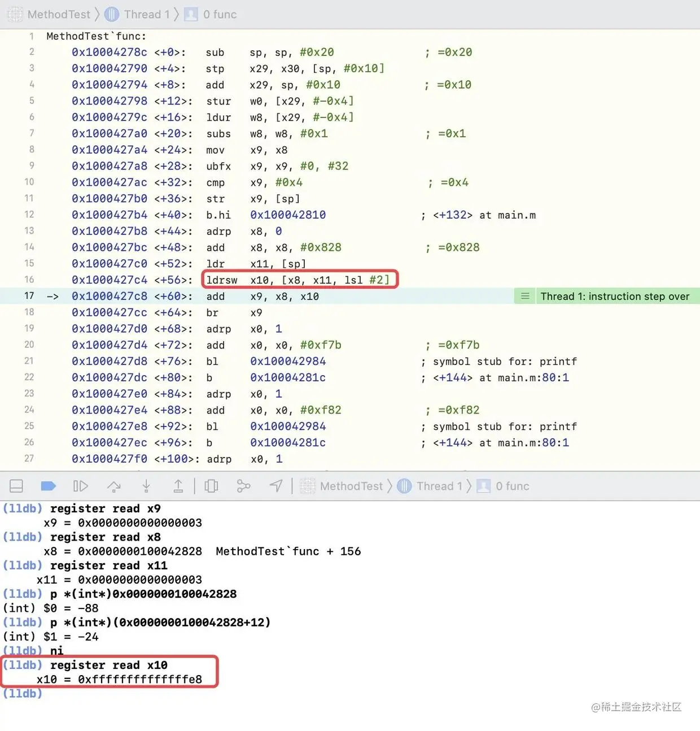Step over instruction icon
Screen dimensions: 700x731
(114, 486)
